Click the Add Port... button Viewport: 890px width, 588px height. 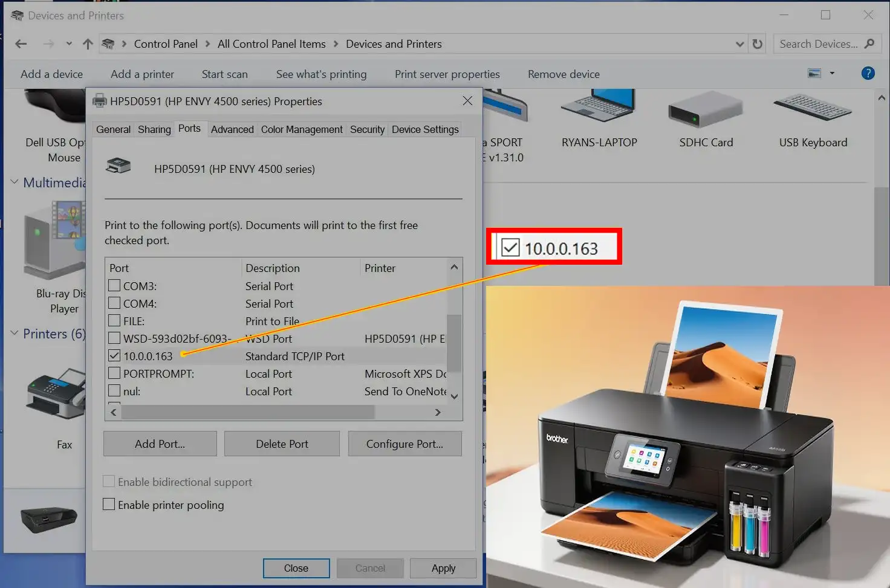(160, 444)
